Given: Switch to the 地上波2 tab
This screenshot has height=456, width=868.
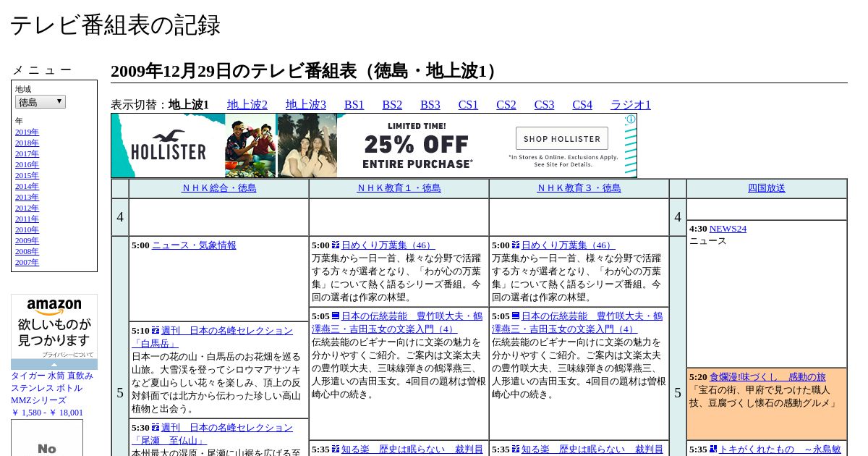Looking at the screenshot, I should click(247, 105).
